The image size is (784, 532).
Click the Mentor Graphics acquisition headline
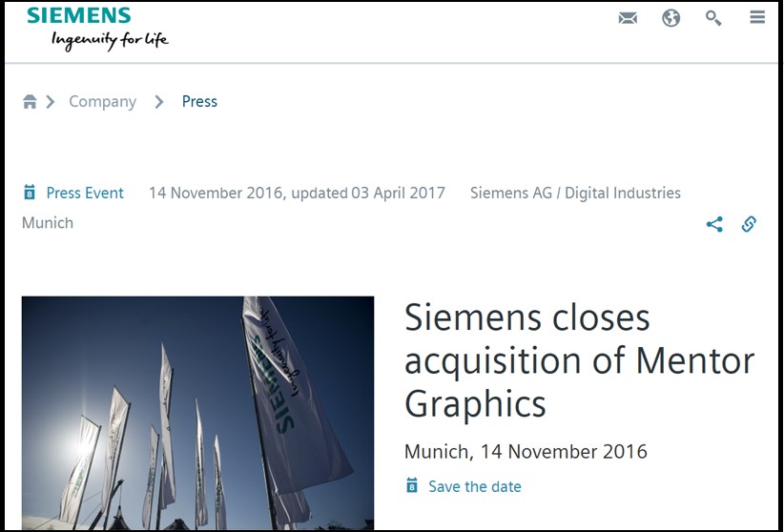coord(579,360)
